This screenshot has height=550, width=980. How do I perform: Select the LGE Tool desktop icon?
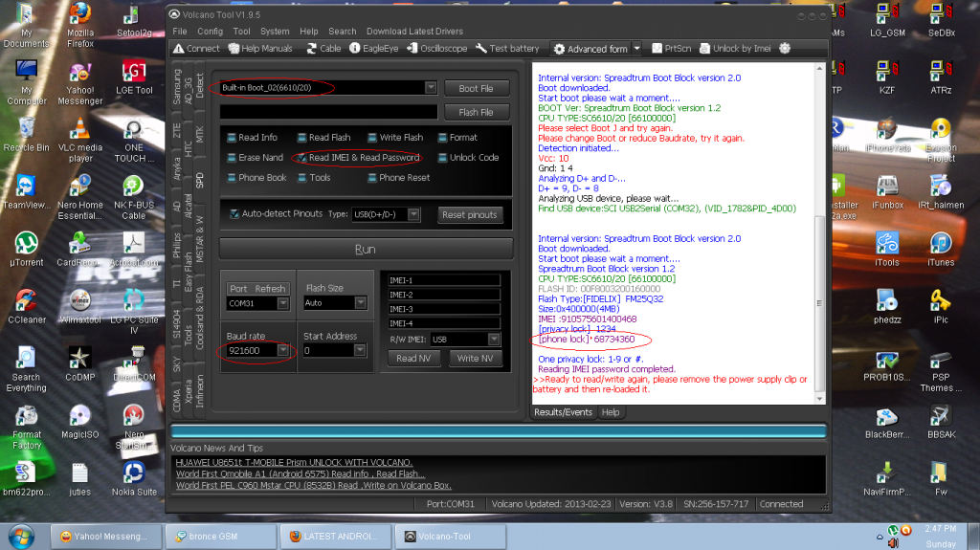coord(134,77)
